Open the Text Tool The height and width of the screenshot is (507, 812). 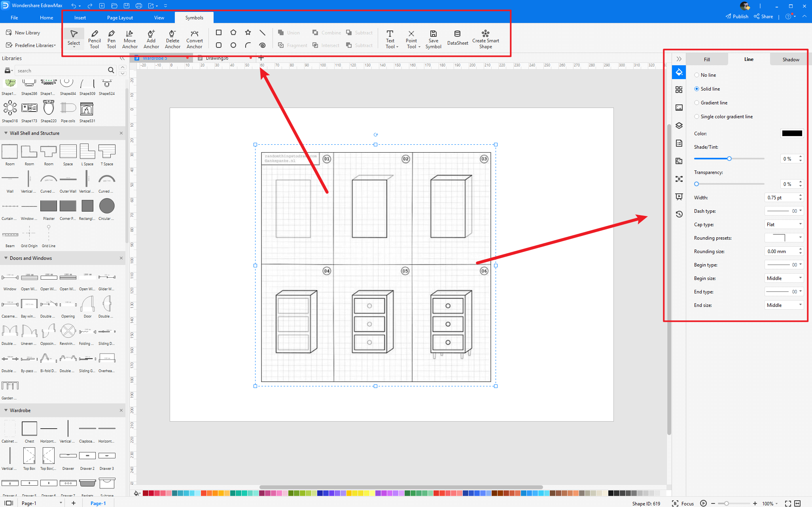click(390, 39)
